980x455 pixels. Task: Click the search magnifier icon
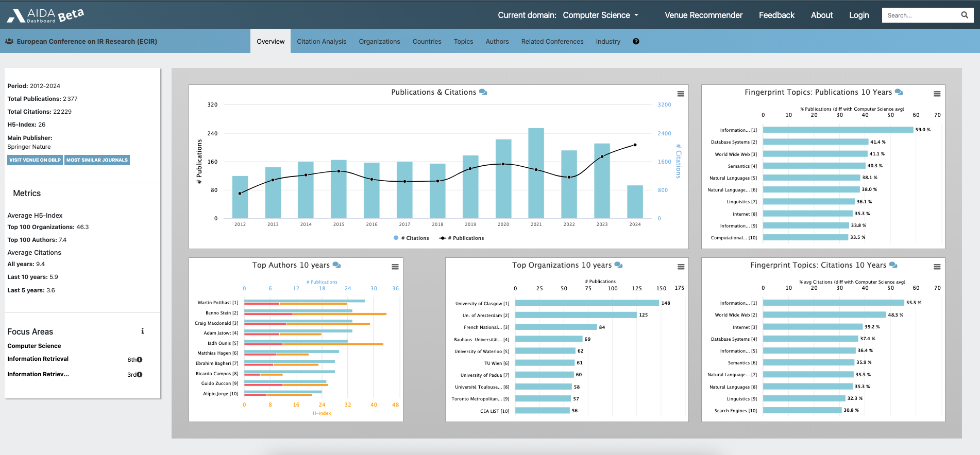(x=964, y=15)
